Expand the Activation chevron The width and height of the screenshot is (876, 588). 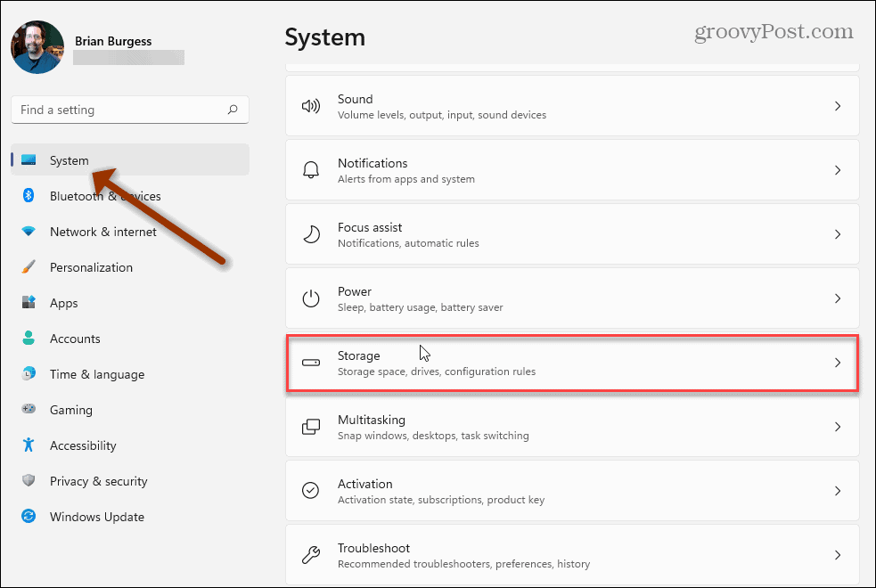click(837, 490)
